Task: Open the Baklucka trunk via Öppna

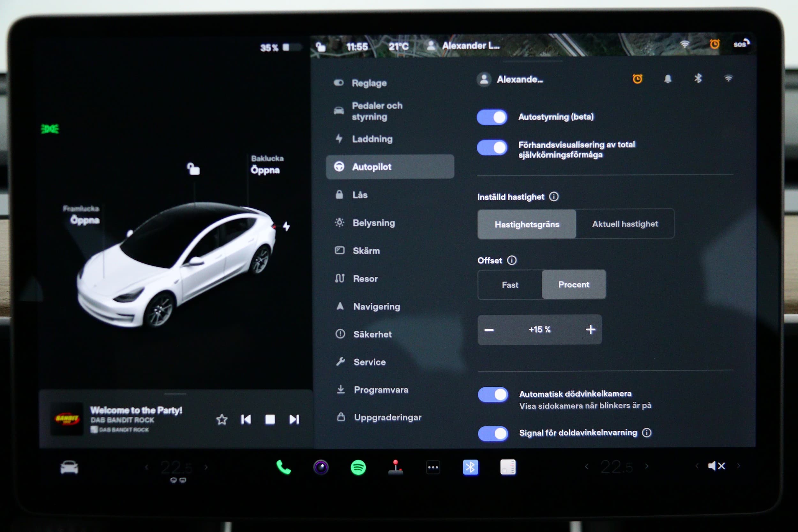Action: 265,170
